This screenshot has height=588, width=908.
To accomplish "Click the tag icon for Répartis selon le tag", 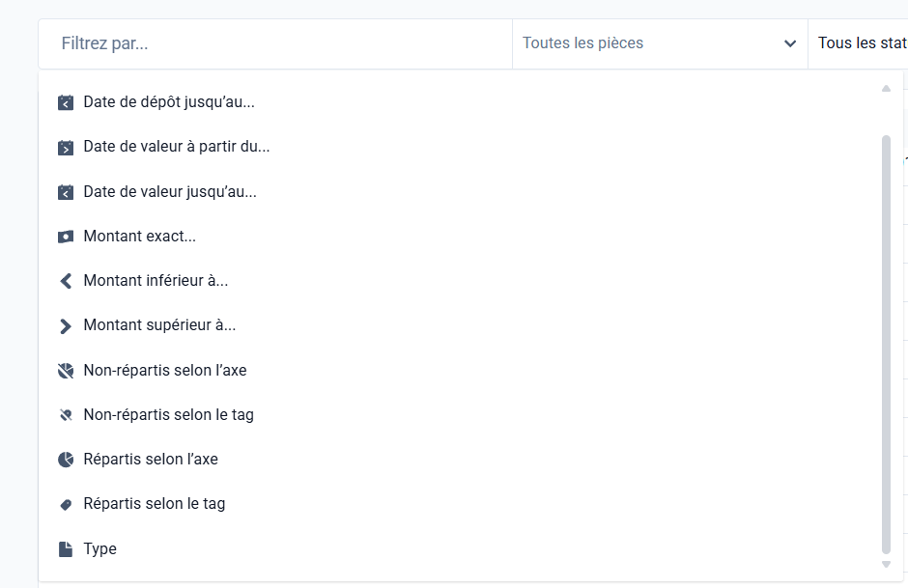I will pos(66,504).
